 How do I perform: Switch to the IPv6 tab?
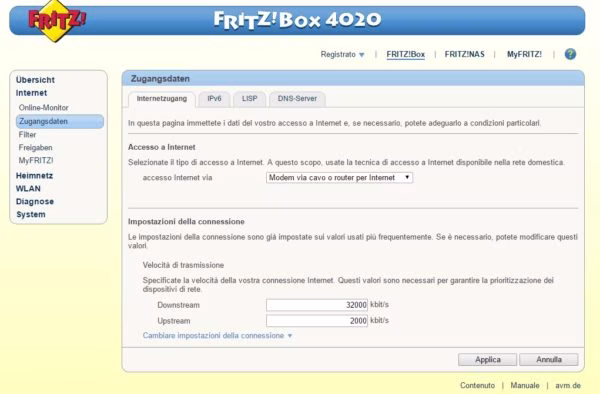(x=214, y=99)
